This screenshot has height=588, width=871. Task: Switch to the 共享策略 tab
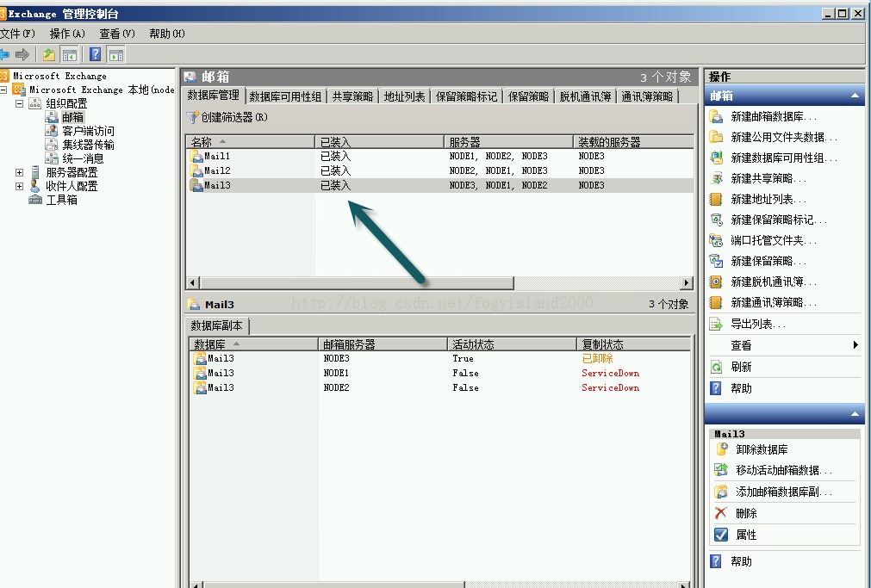coord(352,96)
